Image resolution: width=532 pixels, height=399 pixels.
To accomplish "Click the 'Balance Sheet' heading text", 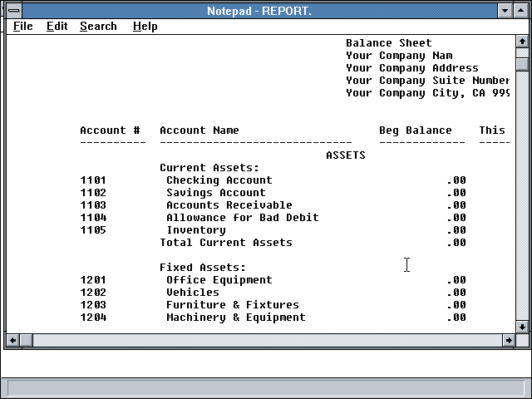I will tap(389, 43).
